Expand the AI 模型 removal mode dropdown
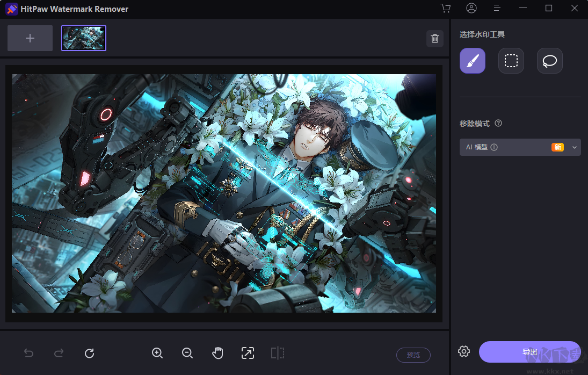The width and height of the screenshot is (588, 375). 520,147
